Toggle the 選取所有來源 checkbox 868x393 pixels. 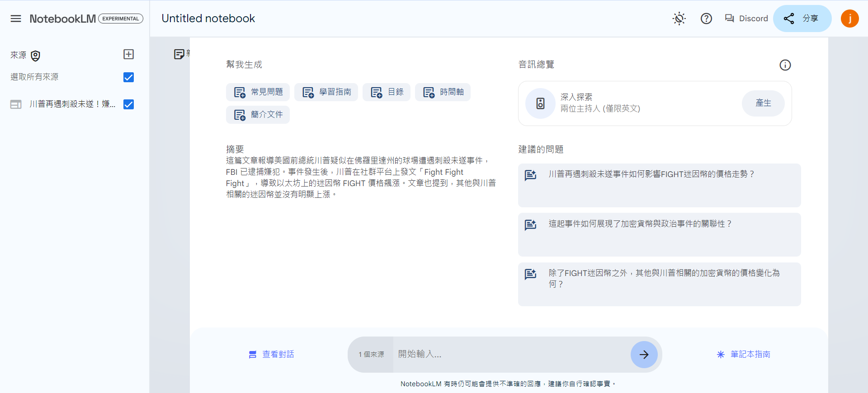[128, 77]
